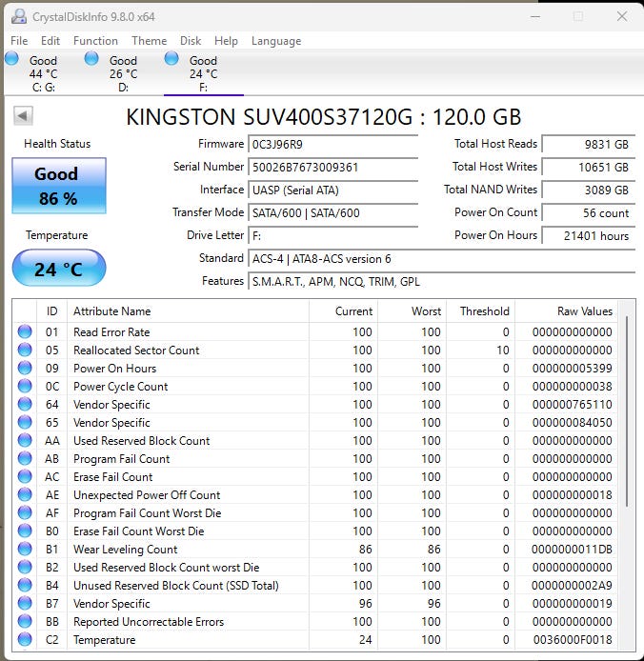
Task: Select the D: disk status orb
Action: [x=91, y=59]
